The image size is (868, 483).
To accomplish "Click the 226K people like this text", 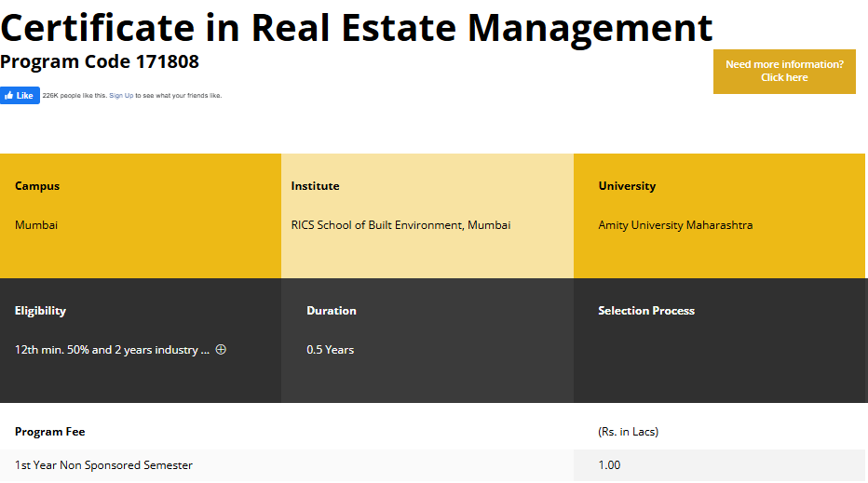I will coord(75,96).
